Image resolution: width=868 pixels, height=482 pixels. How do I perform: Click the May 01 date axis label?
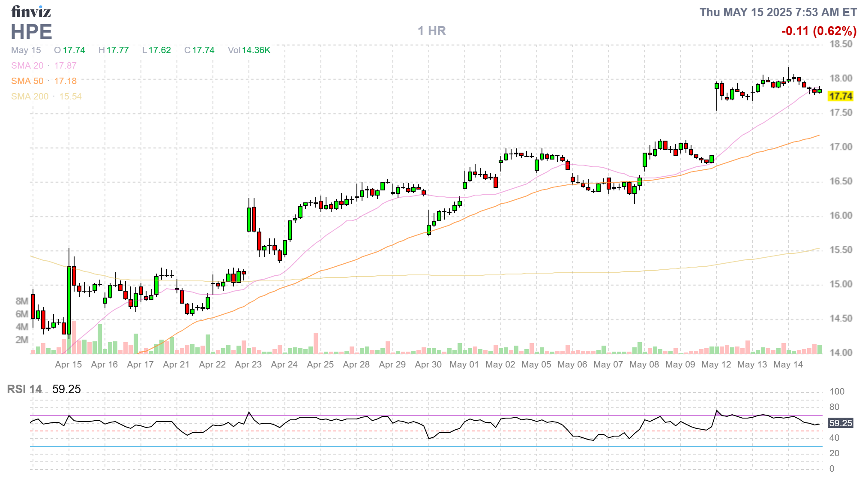pos(464,365)
